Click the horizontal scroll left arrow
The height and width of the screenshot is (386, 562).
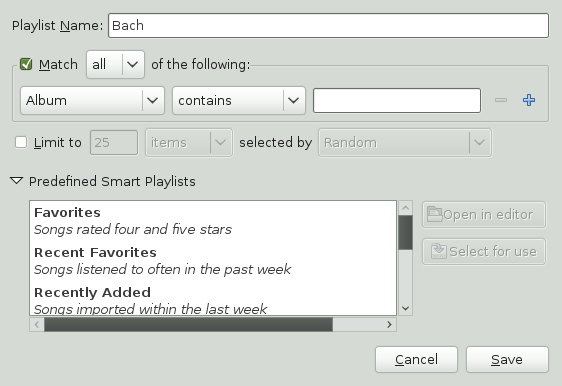tap(37, 325)
